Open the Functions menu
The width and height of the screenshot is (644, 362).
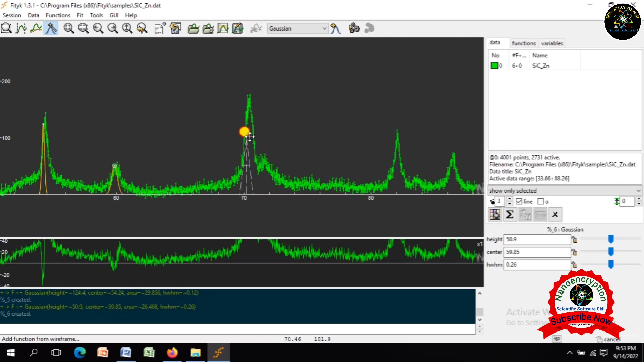click(58, 15)
